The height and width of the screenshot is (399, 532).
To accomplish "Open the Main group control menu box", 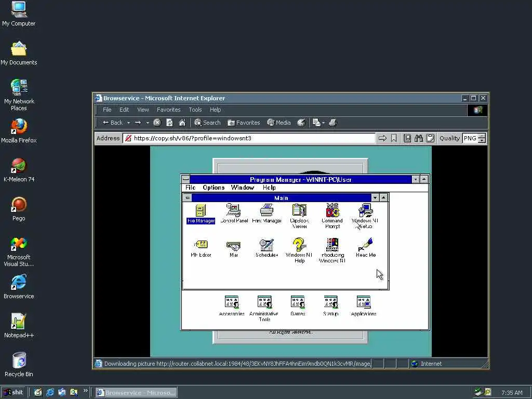I will (187, 197).
